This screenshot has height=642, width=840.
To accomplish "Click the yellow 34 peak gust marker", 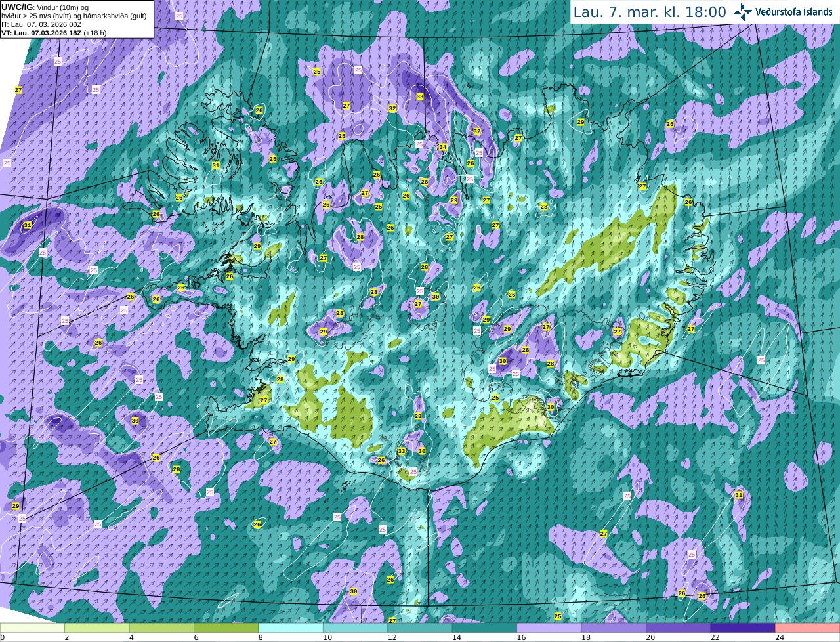I will tap(443, 147).
